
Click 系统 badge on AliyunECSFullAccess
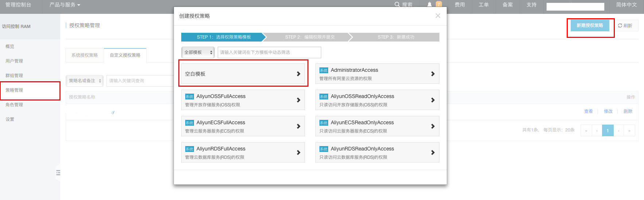189,123
